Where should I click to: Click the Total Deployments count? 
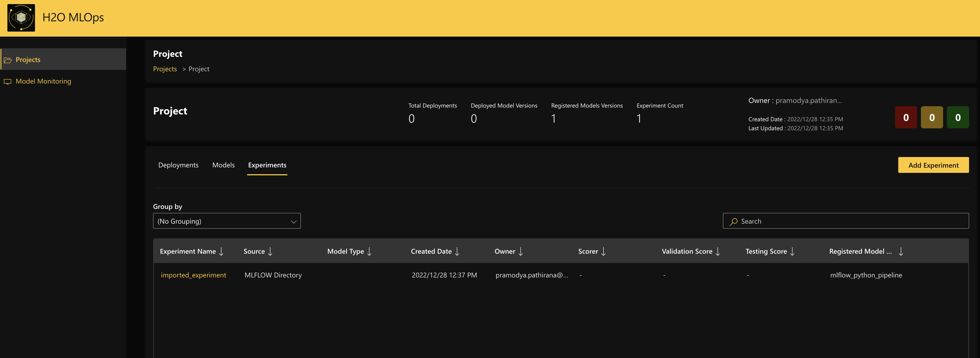(x=411, y=119)
